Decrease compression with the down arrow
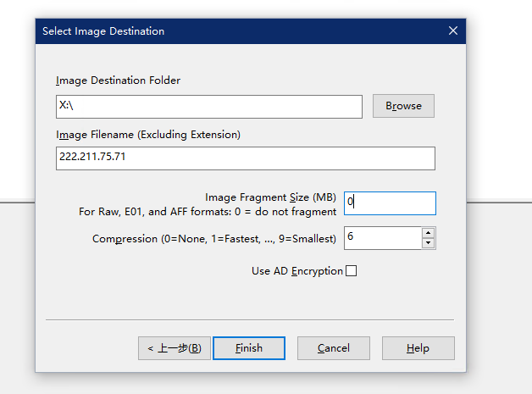The width and height of the screenshot is (532, 394). [429, 243]
